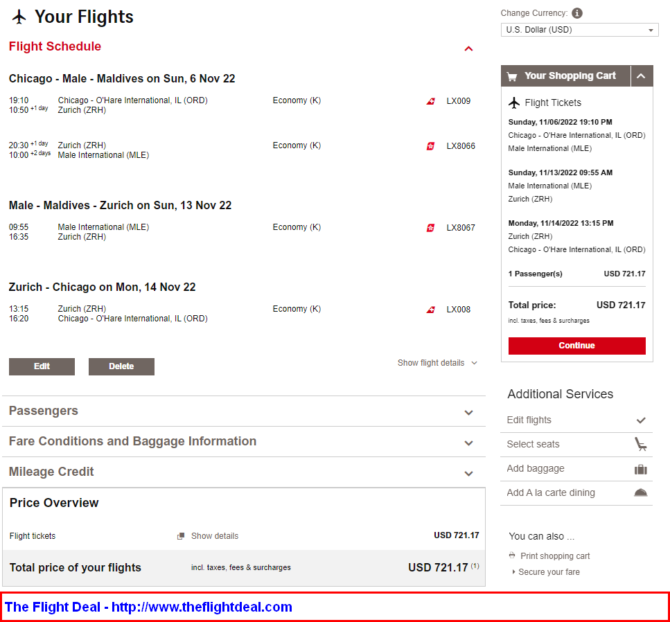Open Show details for flight tickets

click(x=215, y=536)
